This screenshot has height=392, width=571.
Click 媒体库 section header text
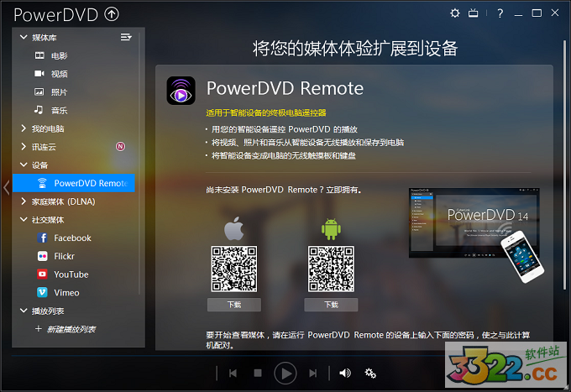click(45, 38)
